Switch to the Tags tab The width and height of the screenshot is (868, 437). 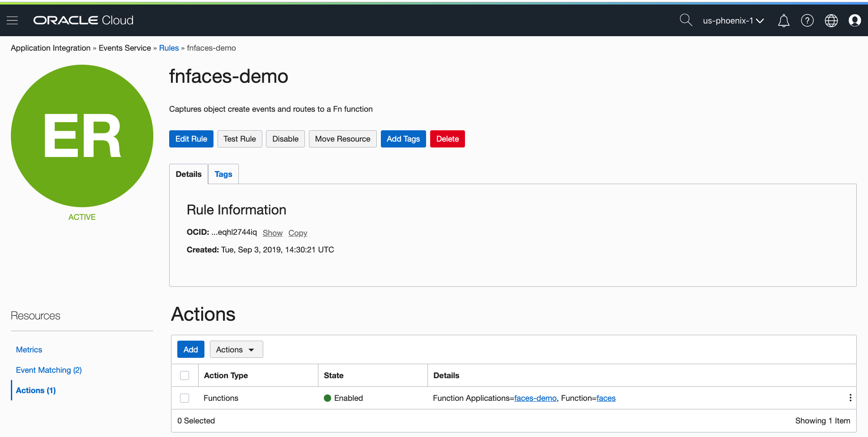[223, 174]
